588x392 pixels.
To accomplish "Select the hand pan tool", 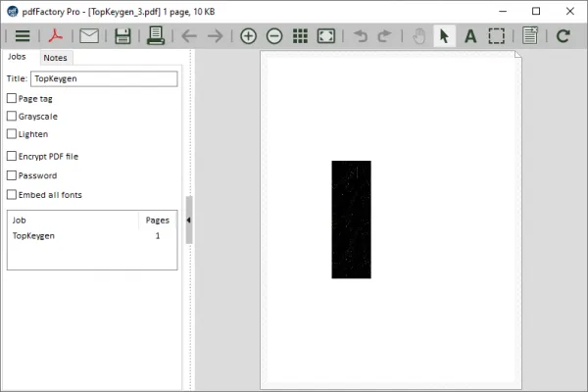I will pos(419,36).
